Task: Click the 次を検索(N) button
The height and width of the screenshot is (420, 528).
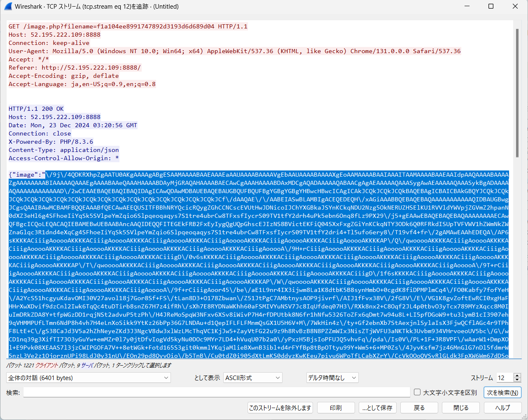Action: 502,392
